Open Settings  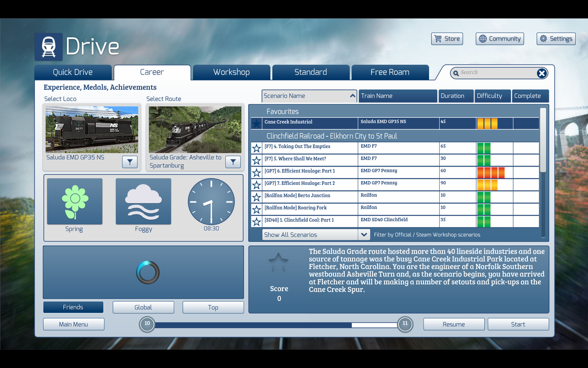tap(556, 39)
